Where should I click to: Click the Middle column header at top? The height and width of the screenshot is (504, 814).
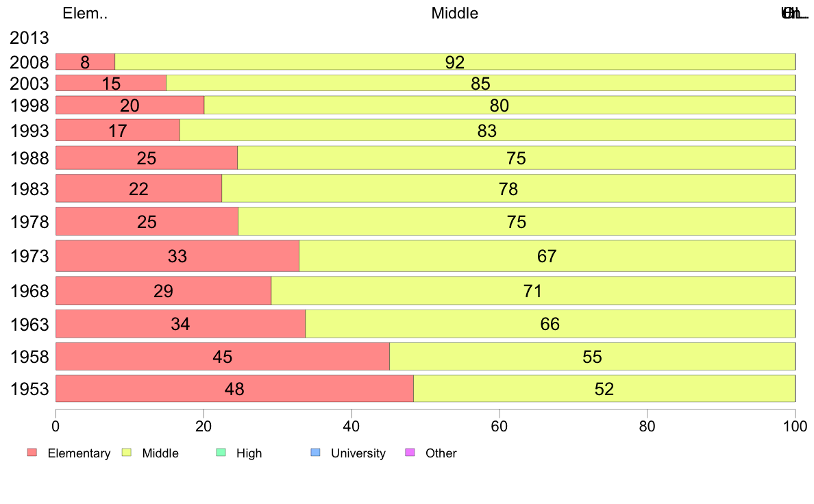coord(455,13)
